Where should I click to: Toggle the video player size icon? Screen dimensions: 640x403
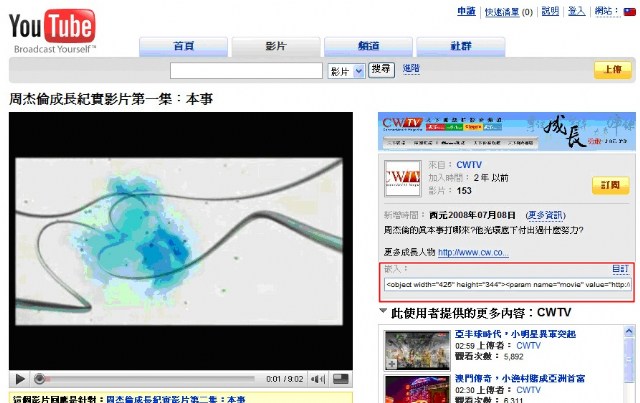pos(340,379)
